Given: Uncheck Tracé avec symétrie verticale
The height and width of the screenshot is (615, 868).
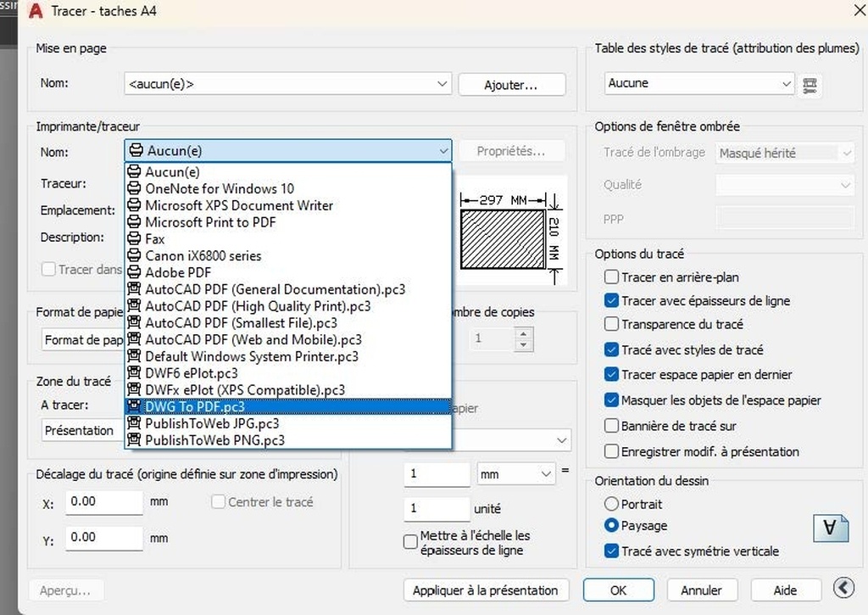Looking at the screenshot, I should (611, 551).
